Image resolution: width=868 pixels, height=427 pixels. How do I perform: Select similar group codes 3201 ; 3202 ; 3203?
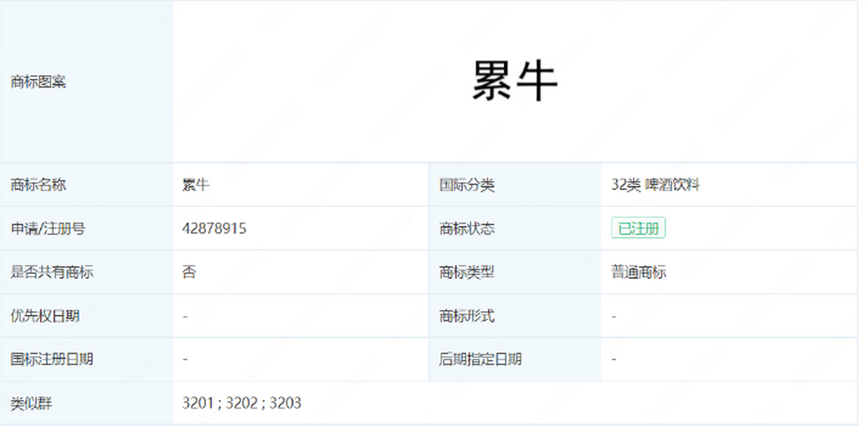click(x=242, y=403)
